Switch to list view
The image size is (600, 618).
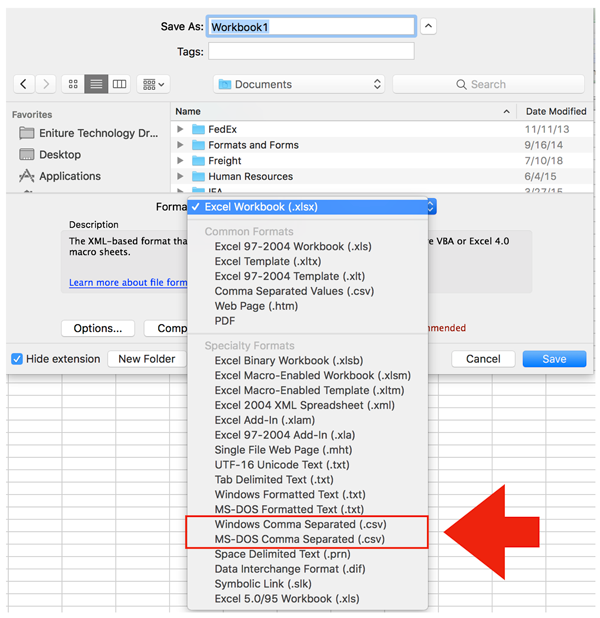pyautogui.click(x=96, y=84)
